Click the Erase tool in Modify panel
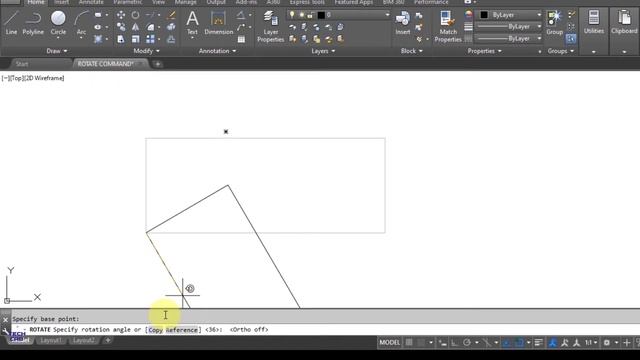This screenshot has width=640, height=360. coord(171,15)
